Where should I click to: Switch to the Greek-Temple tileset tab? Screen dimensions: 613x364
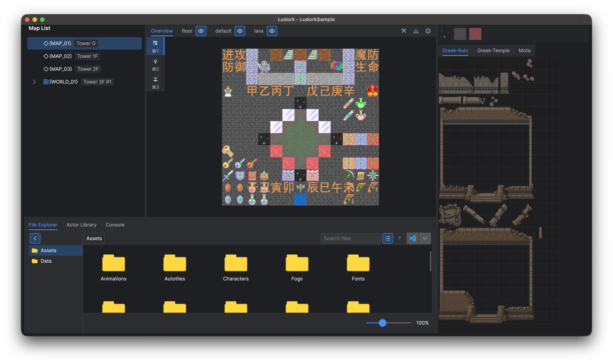[493, 51]
